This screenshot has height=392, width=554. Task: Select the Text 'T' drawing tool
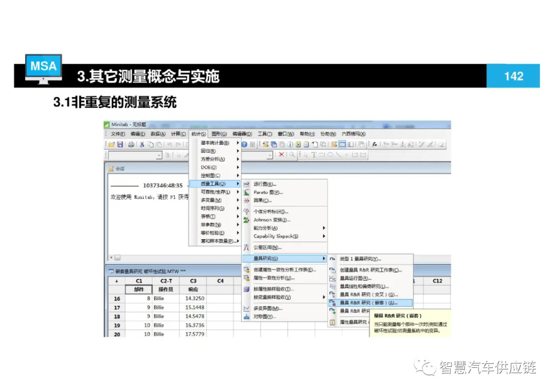click(314, 155)
